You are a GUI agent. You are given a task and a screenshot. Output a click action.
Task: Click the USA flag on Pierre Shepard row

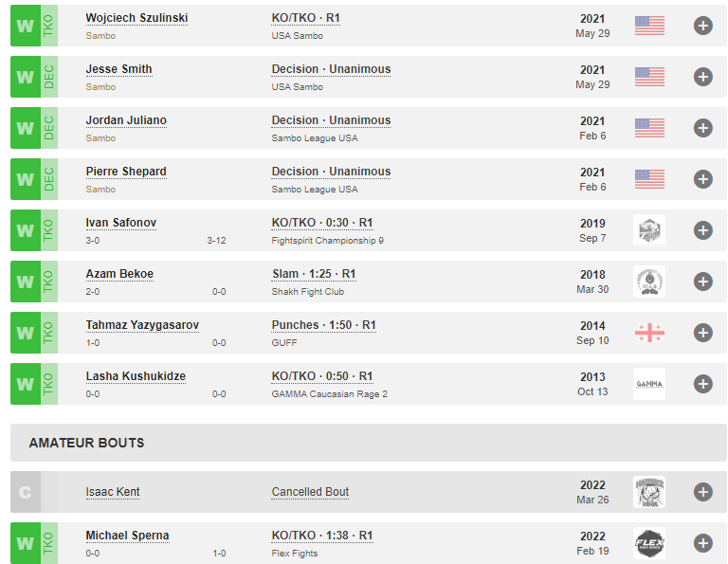pos(649,179)
